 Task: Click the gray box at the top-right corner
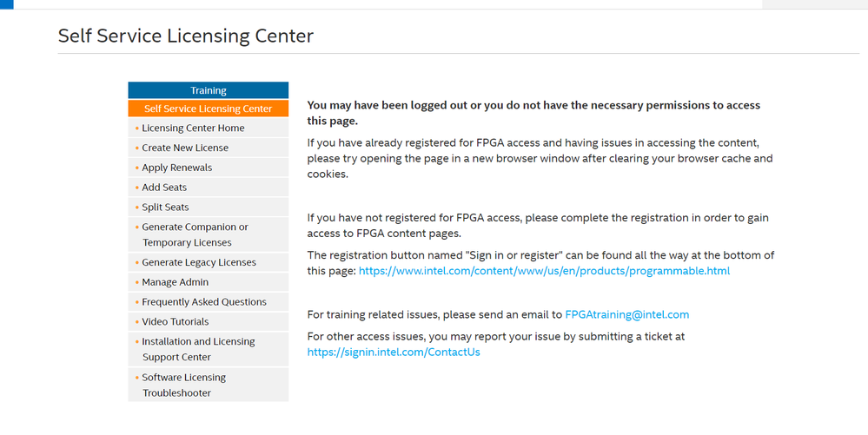coord(814,3)
